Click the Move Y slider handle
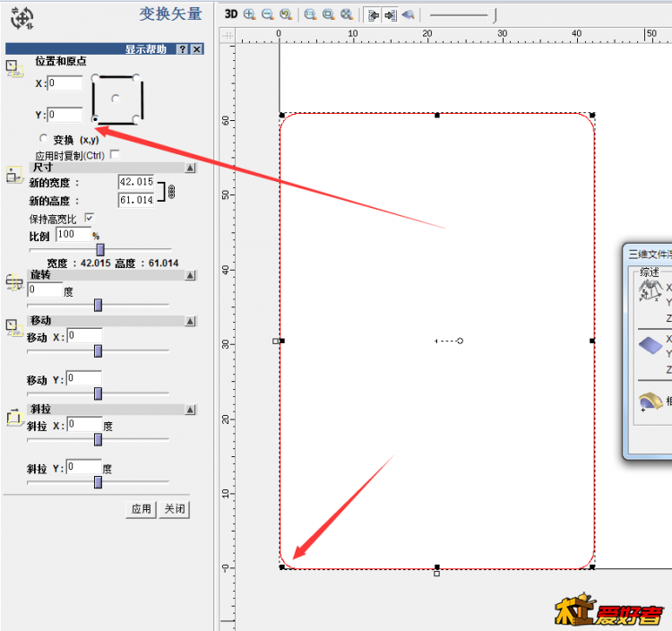This screenshot has width=672, height=631. (99, 393)
